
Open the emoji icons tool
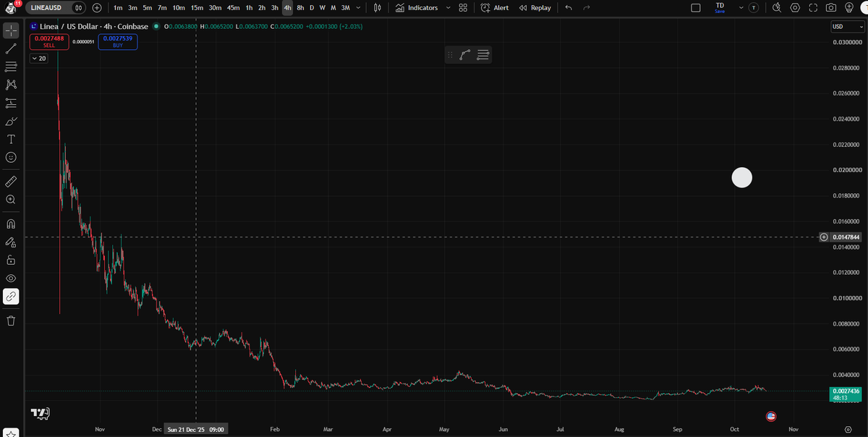(x=11, y=157)
